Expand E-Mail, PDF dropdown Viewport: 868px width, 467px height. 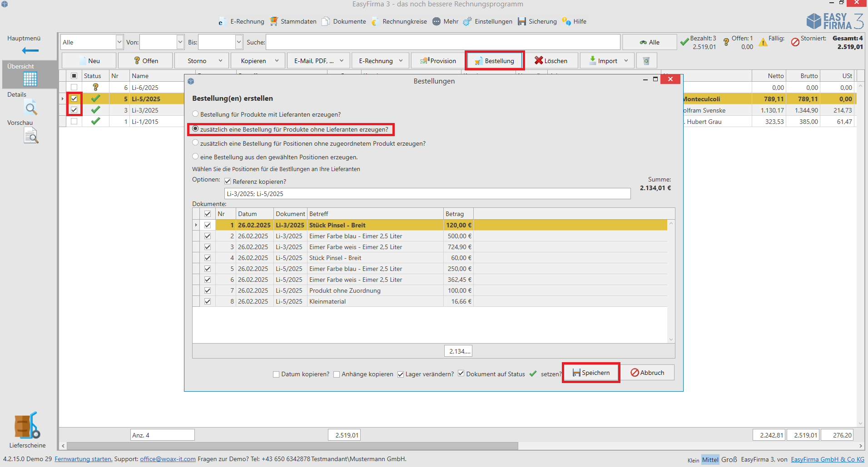pos(342,61)
